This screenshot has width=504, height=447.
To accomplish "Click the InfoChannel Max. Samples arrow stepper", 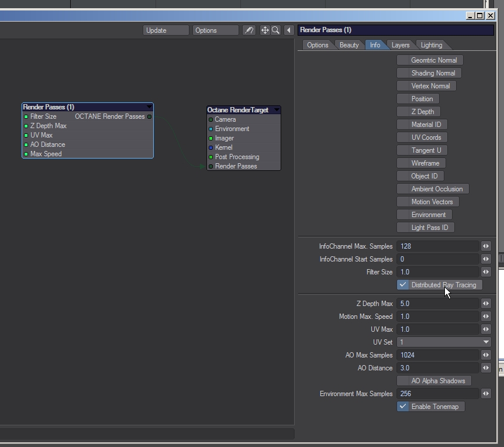I will tap(486, 246).
